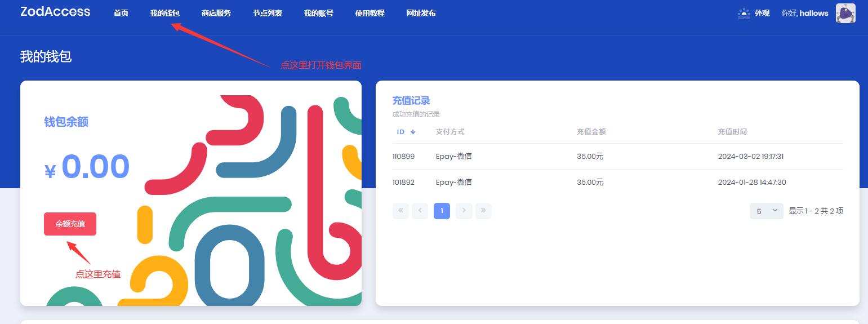Open 我的钱包 menu item
868x324 pixels.
point(164,13)
